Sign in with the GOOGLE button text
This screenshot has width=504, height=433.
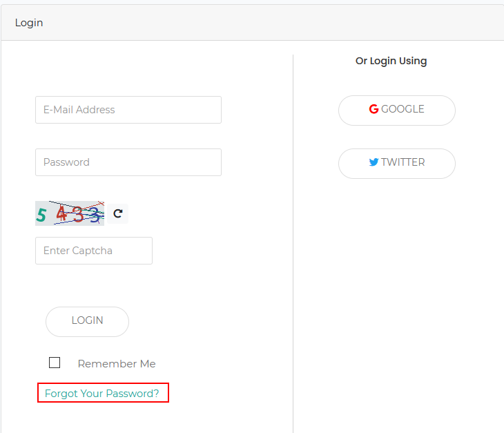pos(403,109)
